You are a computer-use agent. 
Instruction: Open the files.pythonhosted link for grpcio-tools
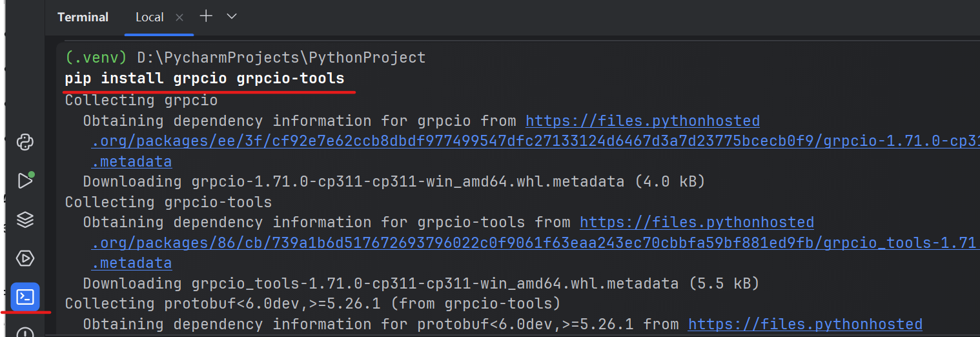point(697,222)
